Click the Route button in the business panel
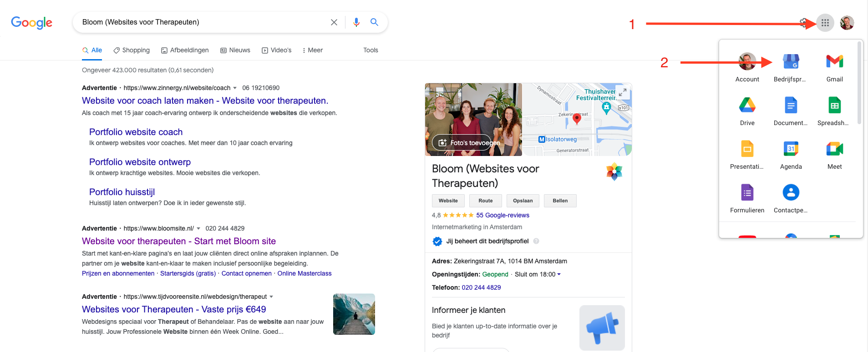868x352 pixels. pos(486,201)
